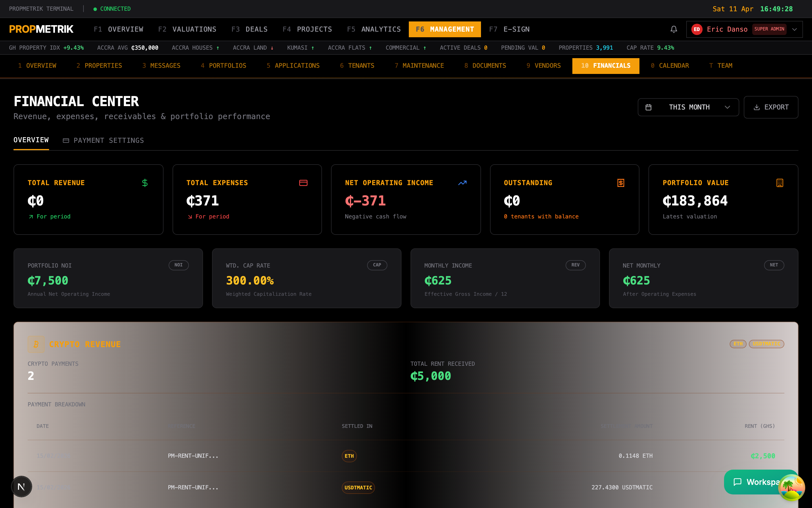The width and height of the screenshot is (812, 508).
Task: Click the Properties 3,991 ticker entry
Action: click(586, 48)
